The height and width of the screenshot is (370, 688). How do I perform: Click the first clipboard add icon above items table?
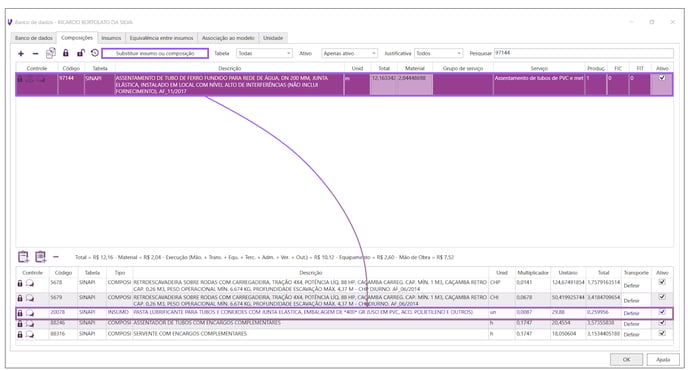[23, 256]
